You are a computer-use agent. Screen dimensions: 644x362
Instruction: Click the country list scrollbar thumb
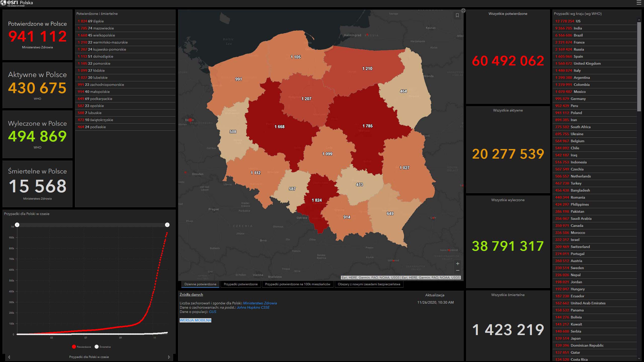point(639,67)
